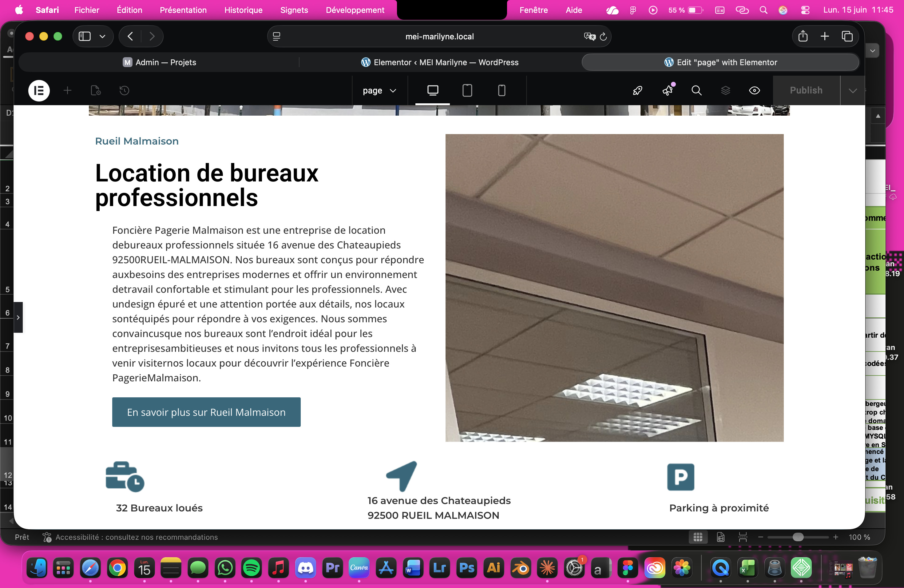Switch to Admin — Projets tab
The image size is (904, 588).
click(x=159, y=62)
